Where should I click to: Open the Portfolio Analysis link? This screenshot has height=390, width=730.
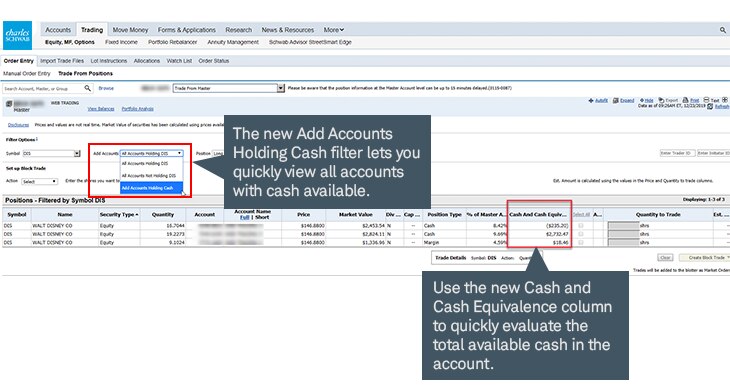tap(137, 109)
